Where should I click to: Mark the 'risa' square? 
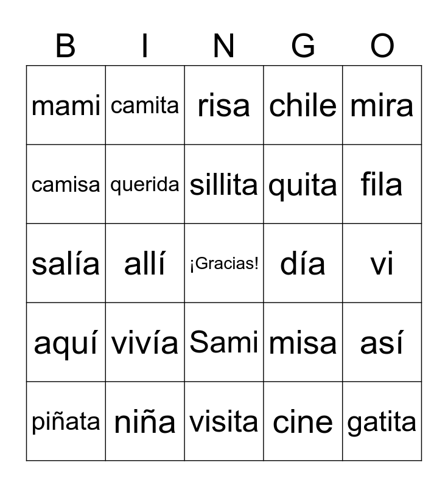224,105
